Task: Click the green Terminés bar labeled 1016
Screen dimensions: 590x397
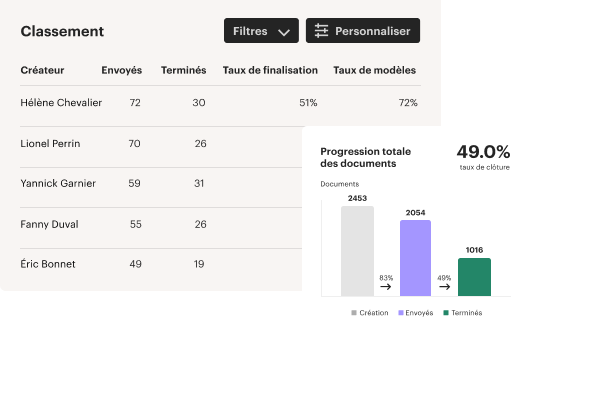Action: [x=474, y=277]
